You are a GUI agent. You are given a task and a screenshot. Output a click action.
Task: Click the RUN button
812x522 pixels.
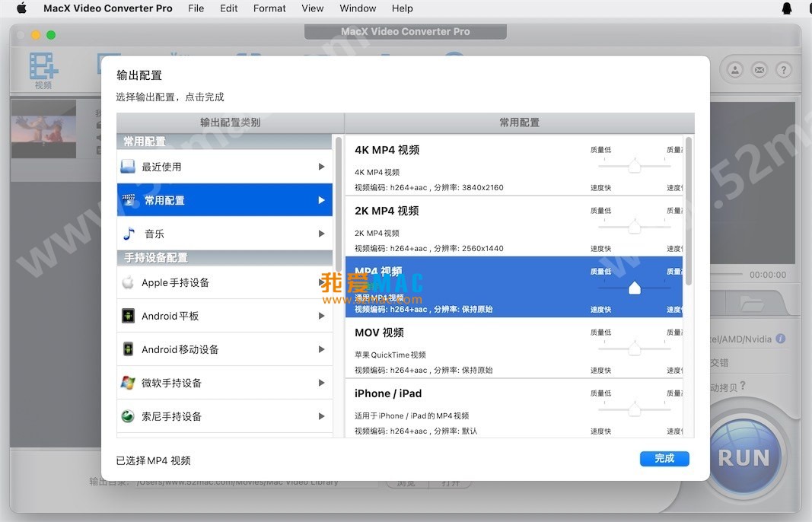pos(744,458)
